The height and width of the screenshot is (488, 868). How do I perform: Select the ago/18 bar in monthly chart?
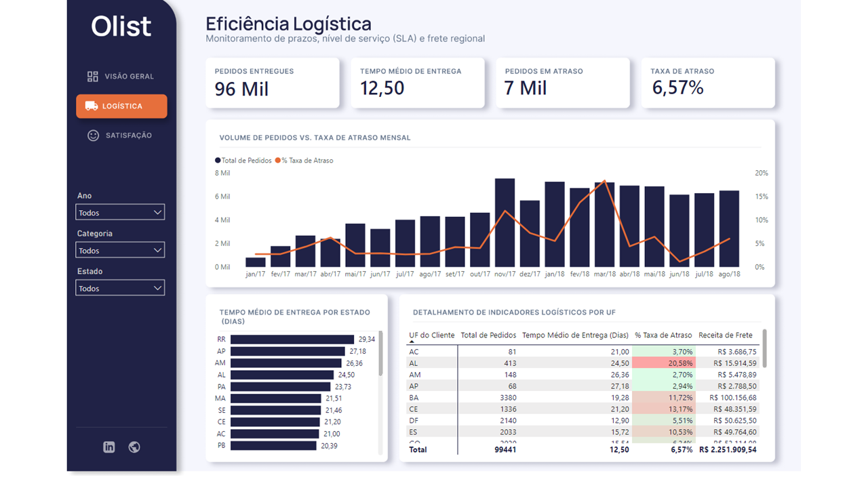coord(729,228)
